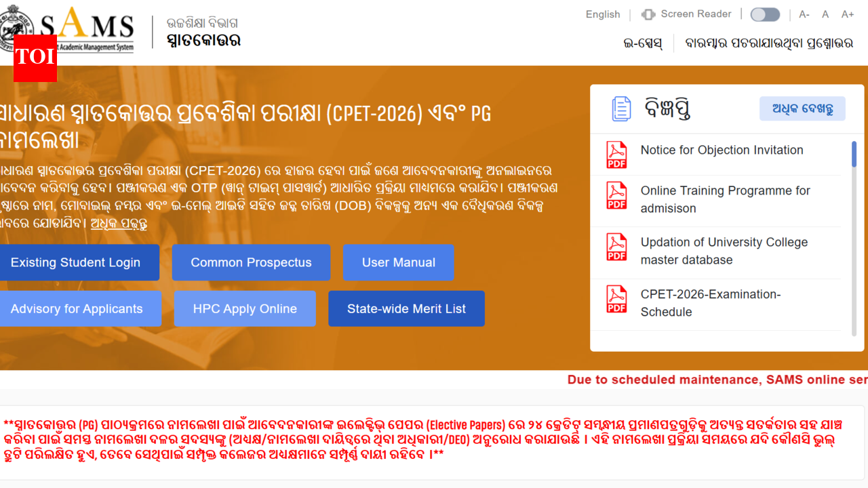Screen dimensions: 868x488
Task: Click the ଅଧିକ ପଢନ୍ତୁ read more link
Action: point(119,223)
